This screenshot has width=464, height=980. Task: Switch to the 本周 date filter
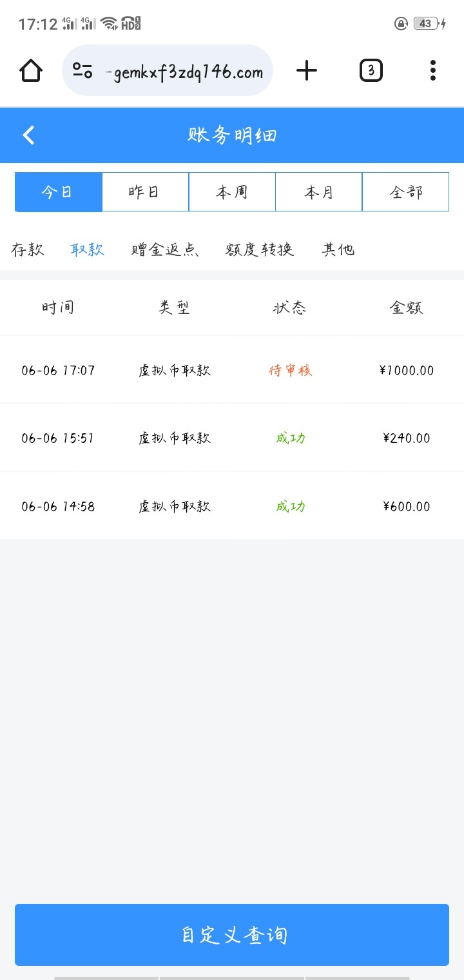click(x=232, y=192)
